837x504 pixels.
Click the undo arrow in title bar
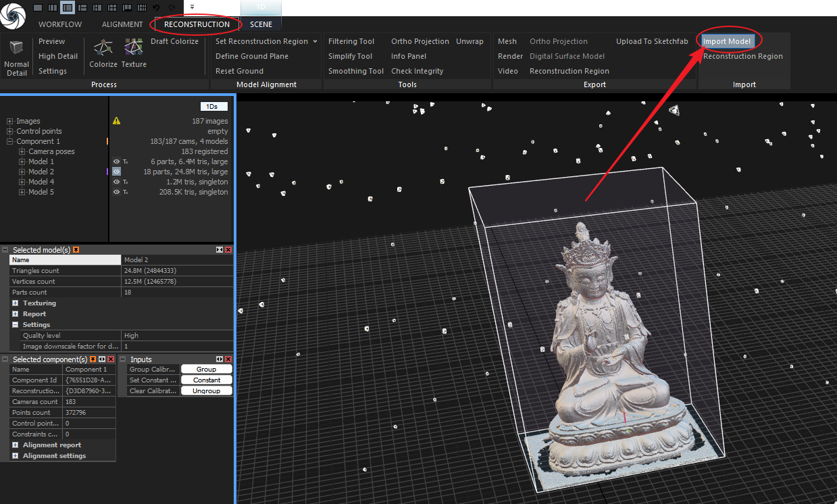(x=157, y=7)
